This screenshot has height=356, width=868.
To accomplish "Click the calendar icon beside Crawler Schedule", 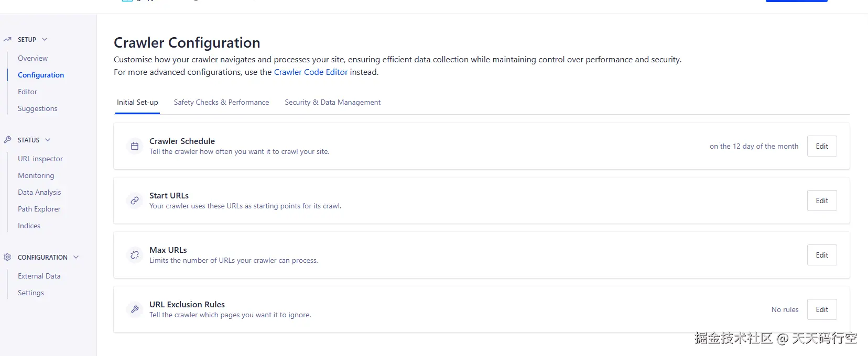I will pyautogui.click(x=135, y=146).
